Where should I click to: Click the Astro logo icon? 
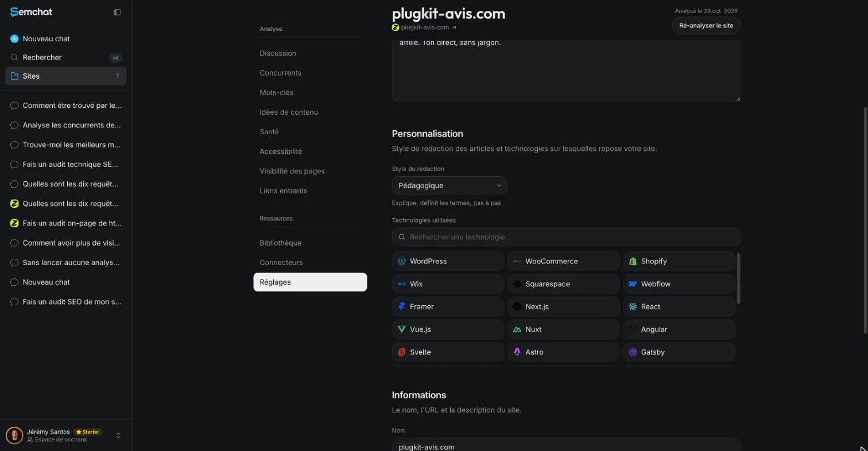coord(517,352)
